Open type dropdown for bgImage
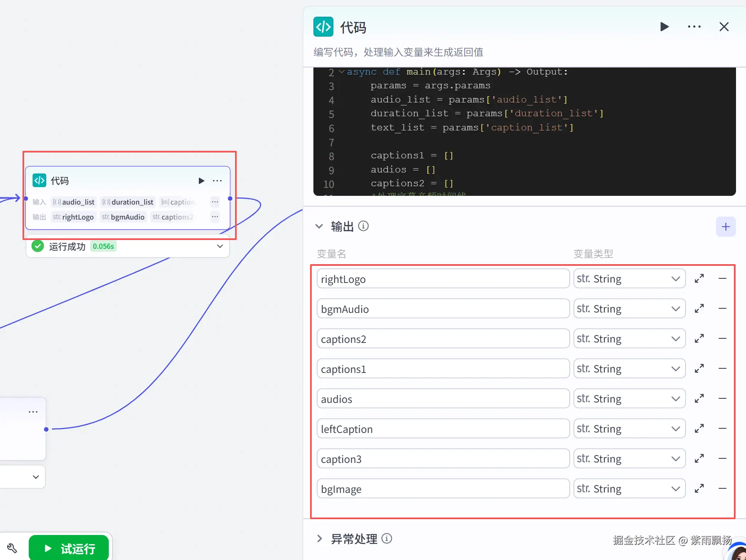The width and height of the screenshot is (746, 560). [629, 489]
